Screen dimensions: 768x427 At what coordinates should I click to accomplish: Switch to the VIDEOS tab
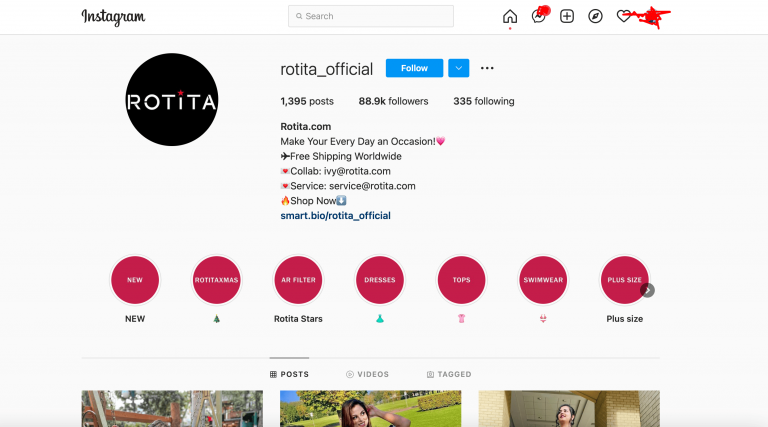point(367,374)
